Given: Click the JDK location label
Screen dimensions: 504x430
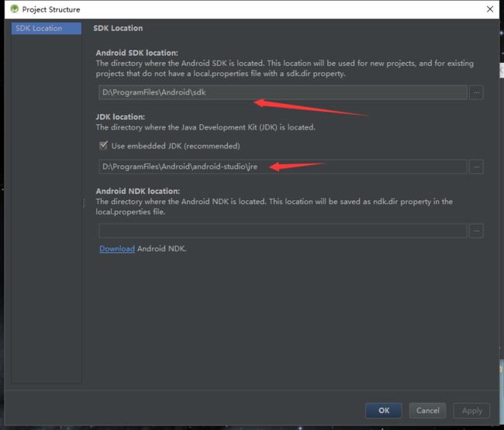Looking at the screenshot, I should tap(120, 117).
